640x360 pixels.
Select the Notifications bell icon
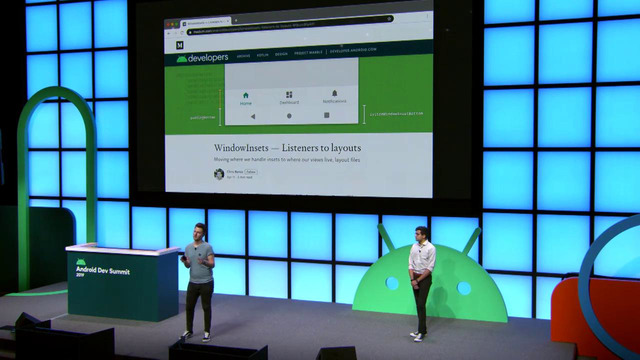(334, 93)
